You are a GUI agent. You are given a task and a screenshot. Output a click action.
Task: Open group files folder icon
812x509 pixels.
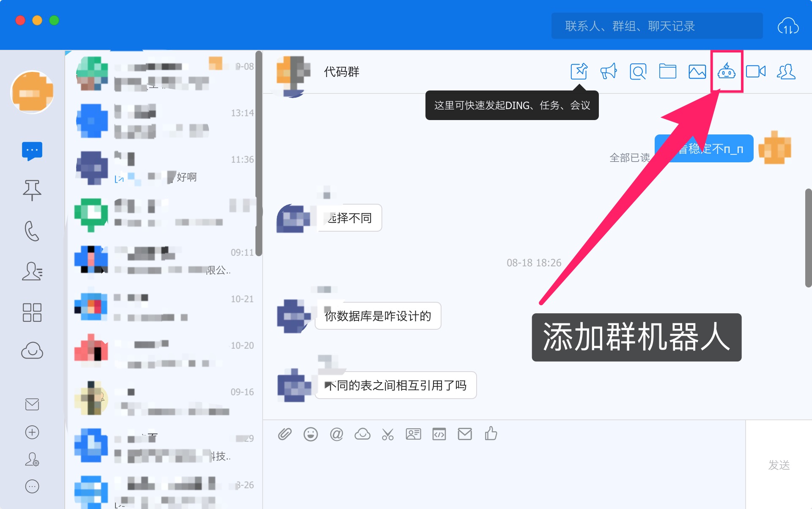(x=667, y=71)
